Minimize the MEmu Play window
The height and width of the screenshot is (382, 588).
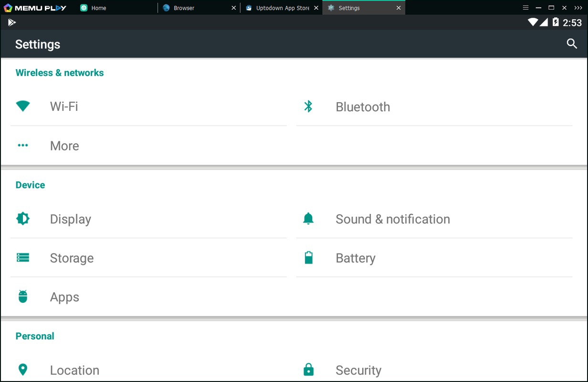538,8
